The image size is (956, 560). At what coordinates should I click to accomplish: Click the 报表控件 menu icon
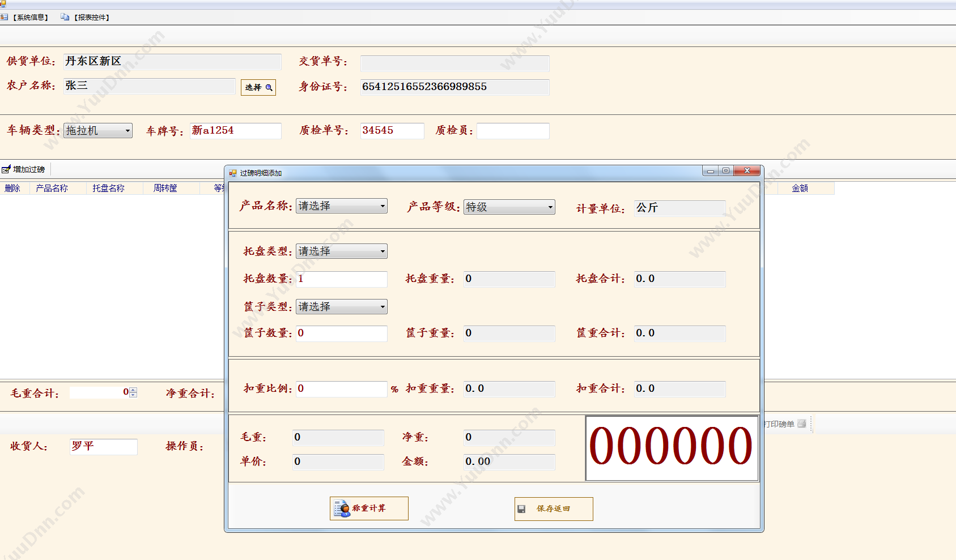(x=65, y=17)
